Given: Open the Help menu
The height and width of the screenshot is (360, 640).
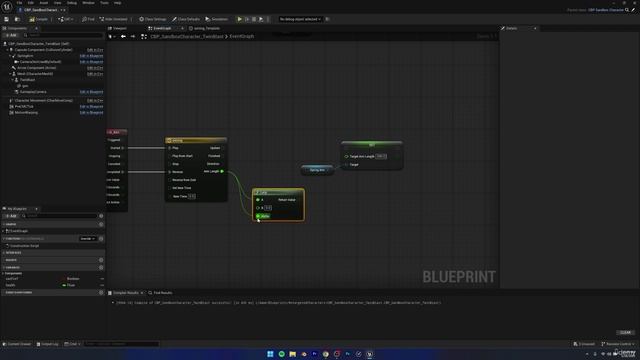Looking at the screenshot, I should pos(118,3).
